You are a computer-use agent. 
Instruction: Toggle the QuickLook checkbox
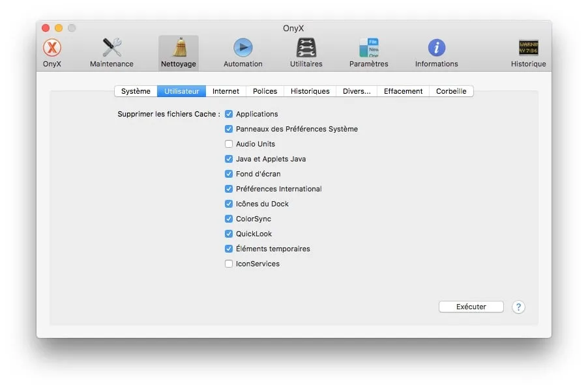(229, 234)
